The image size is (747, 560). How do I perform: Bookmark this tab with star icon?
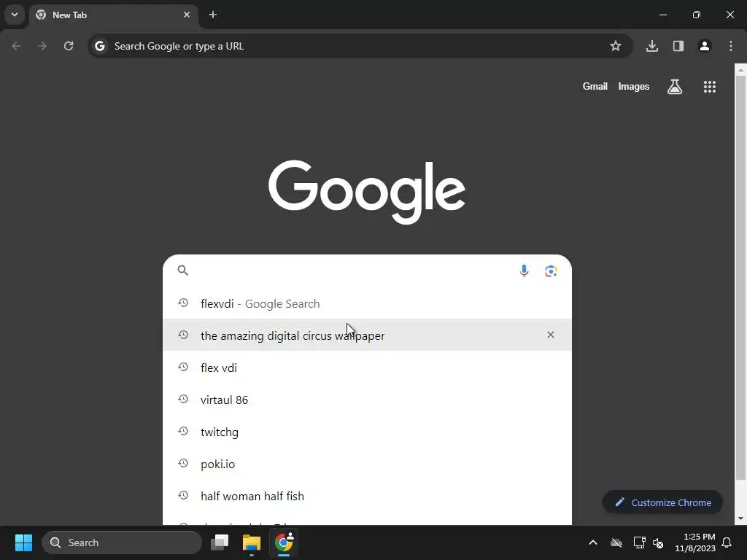pos(616,46)
